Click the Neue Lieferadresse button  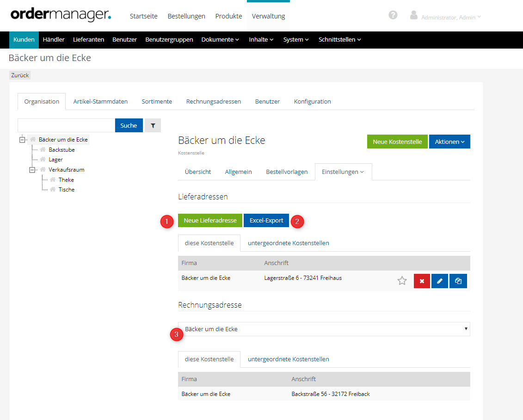tap(210, 220)
